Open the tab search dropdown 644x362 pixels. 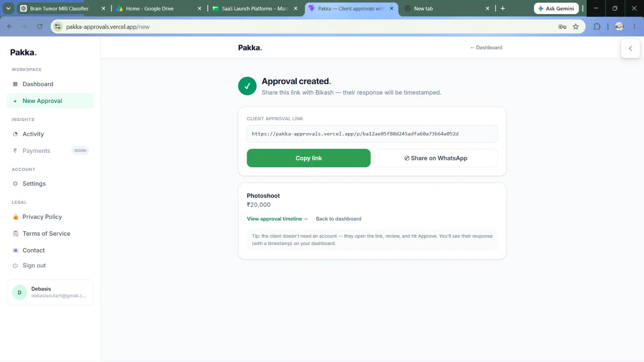tap(8, 8)
